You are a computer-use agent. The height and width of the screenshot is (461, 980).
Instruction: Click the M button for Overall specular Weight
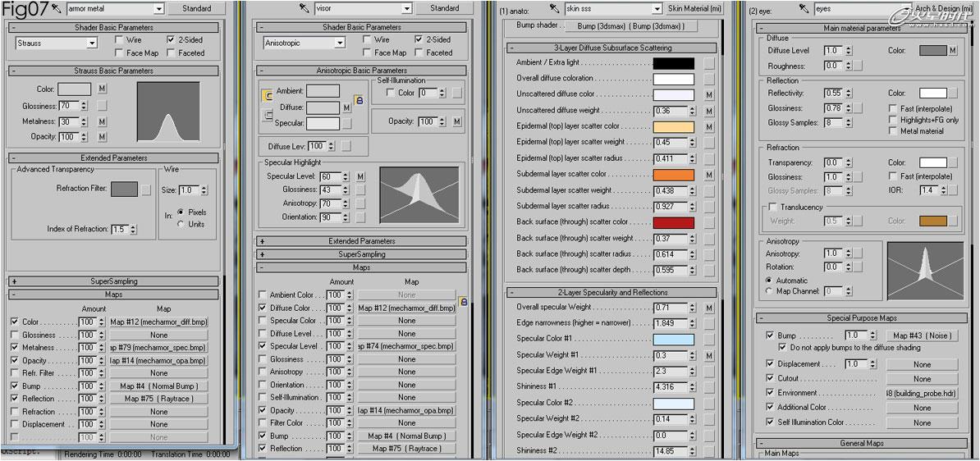click(x=709, y=308)
